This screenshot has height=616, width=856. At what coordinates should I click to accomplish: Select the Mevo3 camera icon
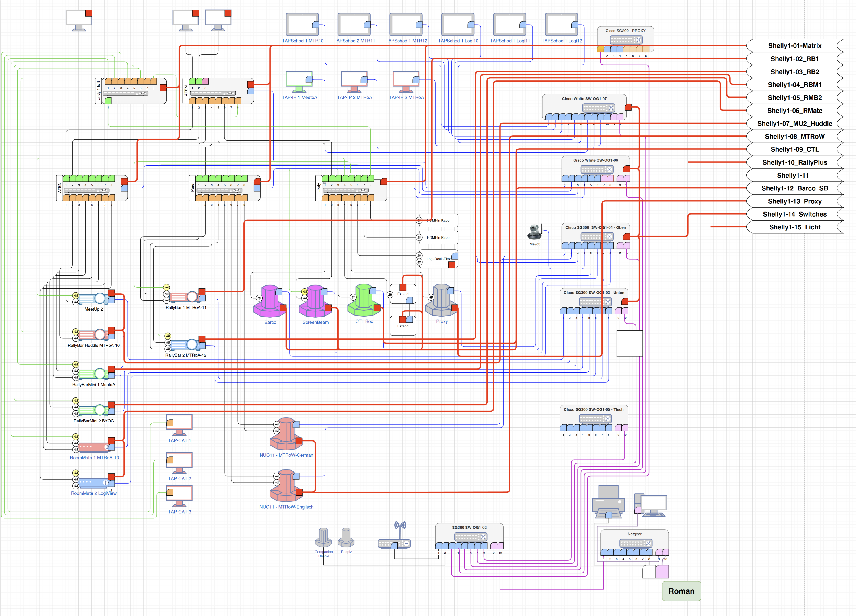click(534, 232)
